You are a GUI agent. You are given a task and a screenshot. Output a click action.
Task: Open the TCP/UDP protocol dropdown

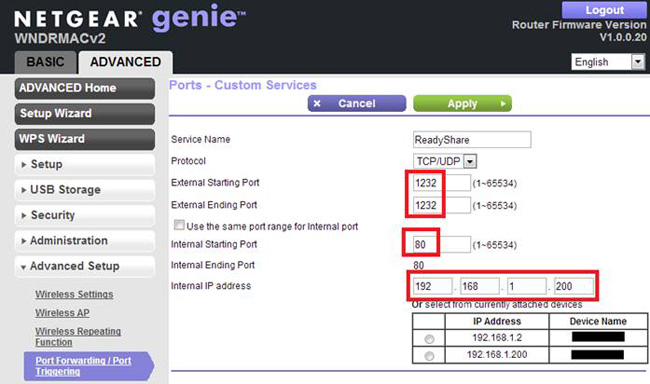tap(444, 161)
